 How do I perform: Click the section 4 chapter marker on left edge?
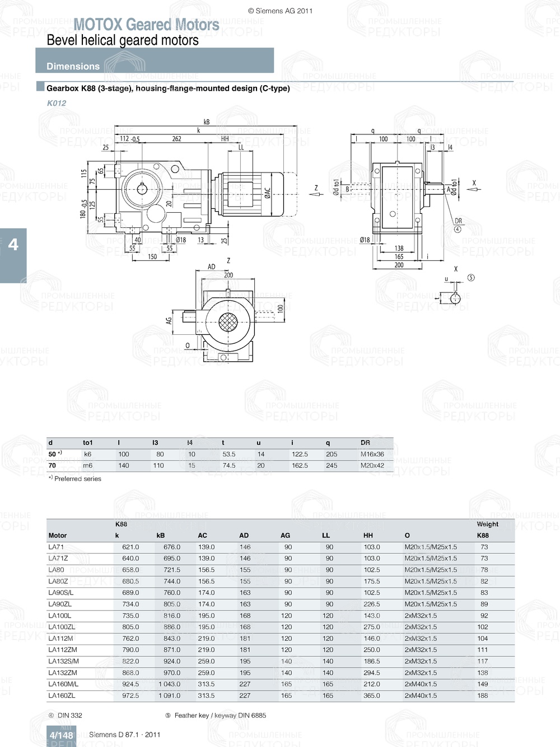[x=12, y=244]
